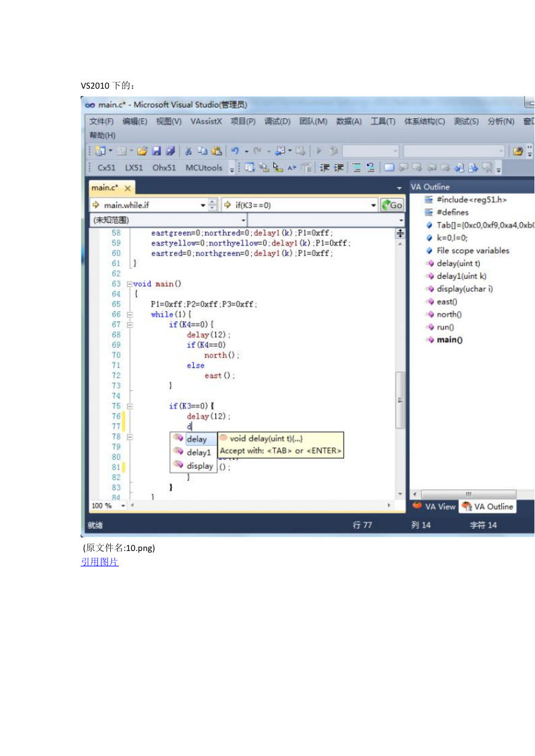Click the Cx51 toolbar button
The image size is (535, 756).
[107, 167]
